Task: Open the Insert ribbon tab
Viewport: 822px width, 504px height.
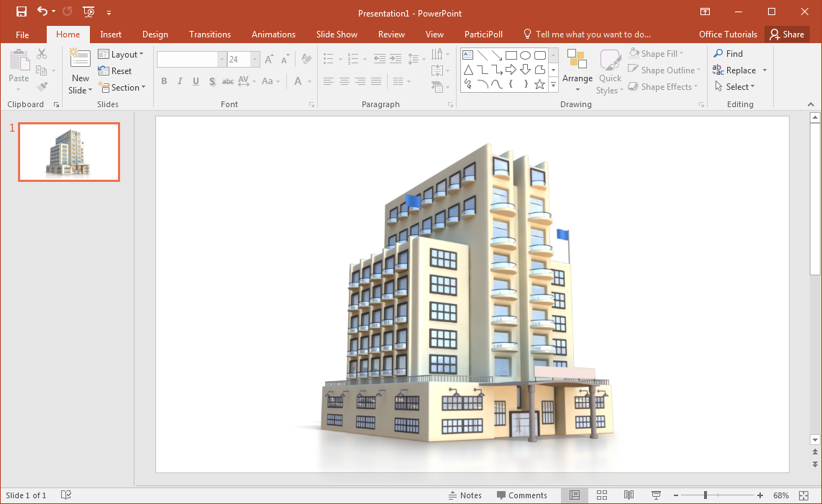Action: click(x=111, y=35)
